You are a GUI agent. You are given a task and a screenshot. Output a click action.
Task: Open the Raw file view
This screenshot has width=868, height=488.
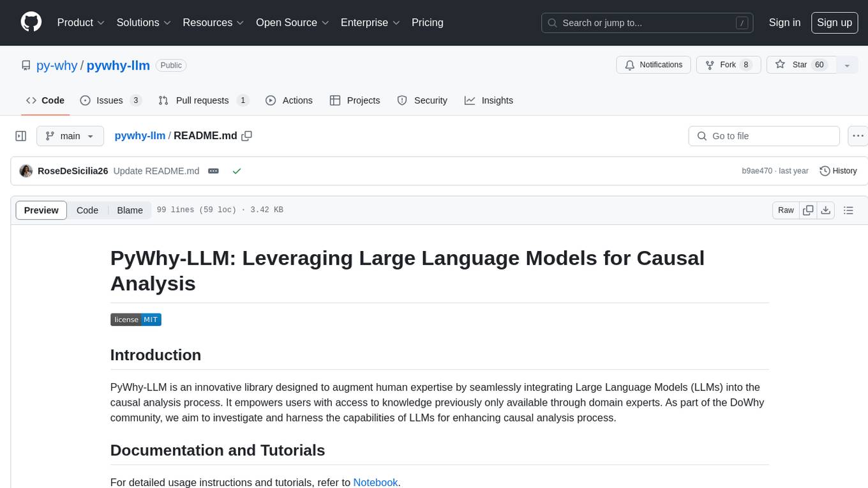786,210
